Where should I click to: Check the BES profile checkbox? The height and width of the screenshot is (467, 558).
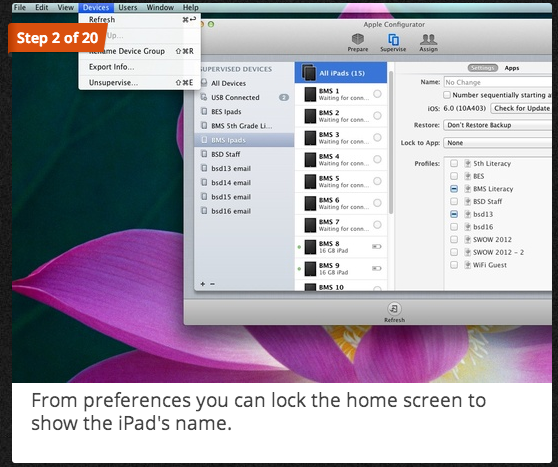[454, 176]
